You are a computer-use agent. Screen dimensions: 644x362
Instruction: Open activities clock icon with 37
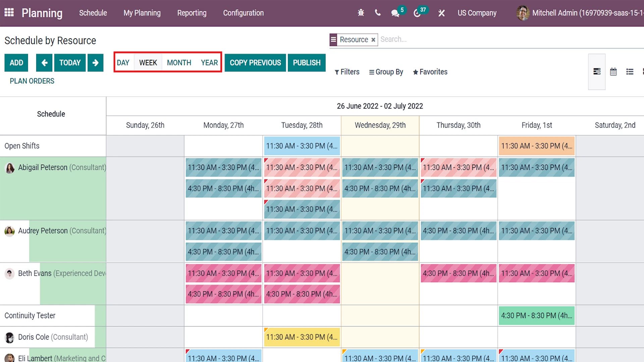[417, 13]
